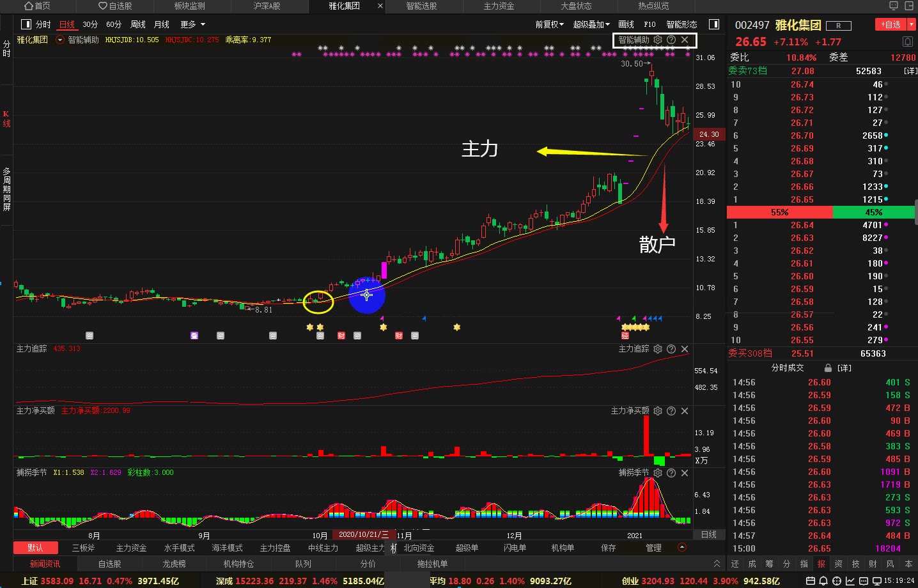Open K线 item in left sidebar
Image resolution: width=918 pixels, height=588 pixels.
[6, 119]
